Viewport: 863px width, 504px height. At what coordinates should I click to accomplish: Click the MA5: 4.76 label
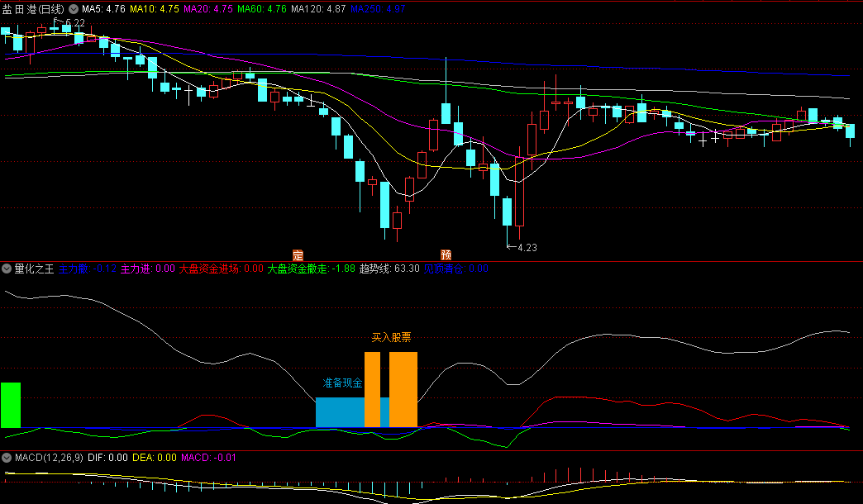pos(103,9)
